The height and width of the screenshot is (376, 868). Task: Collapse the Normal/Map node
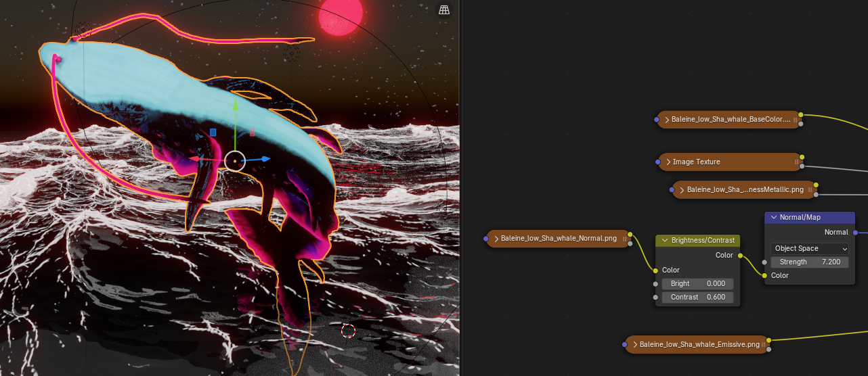click(774, 217)
